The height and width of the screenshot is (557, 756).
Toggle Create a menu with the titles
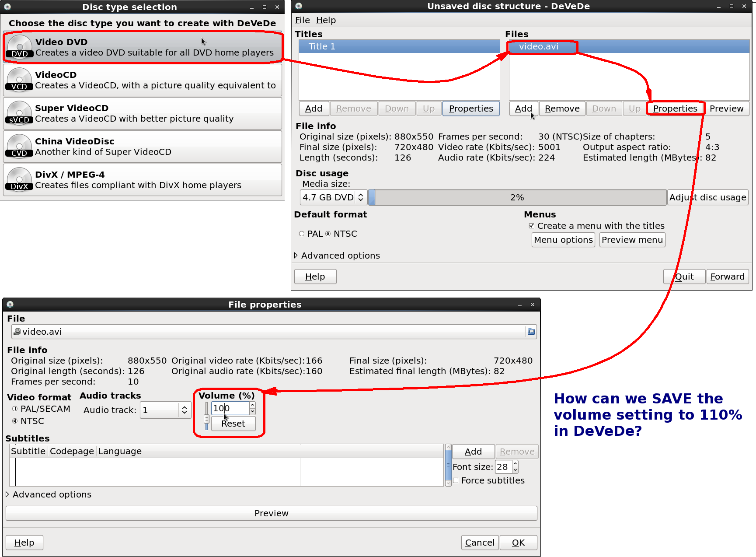(x=532, y=226)
